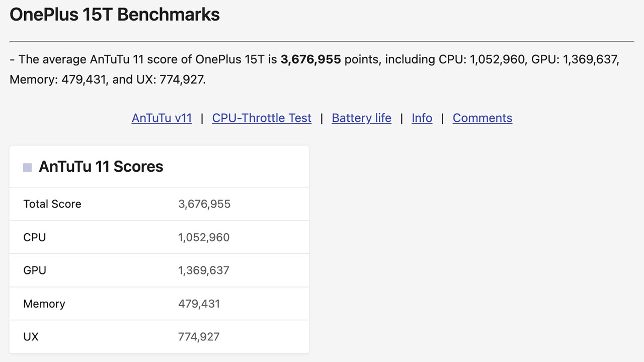Click the UX row label
The width and height of the screenshot is (644, 362).
tap(31, 337)
